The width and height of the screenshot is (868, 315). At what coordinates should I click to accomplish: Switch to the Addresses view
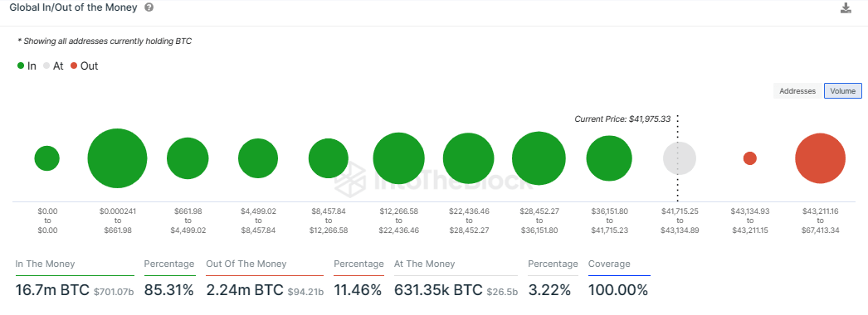[797, 91]
